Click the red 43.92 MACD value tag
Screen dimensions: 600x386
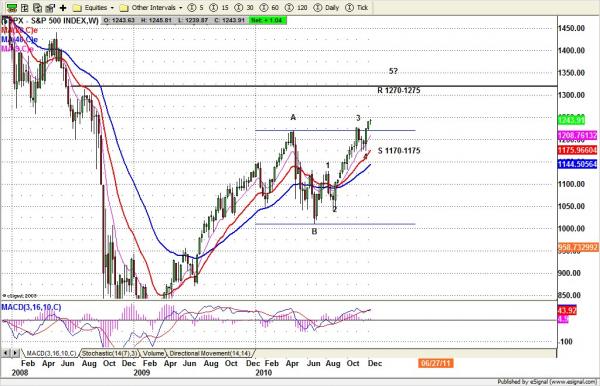567,310
